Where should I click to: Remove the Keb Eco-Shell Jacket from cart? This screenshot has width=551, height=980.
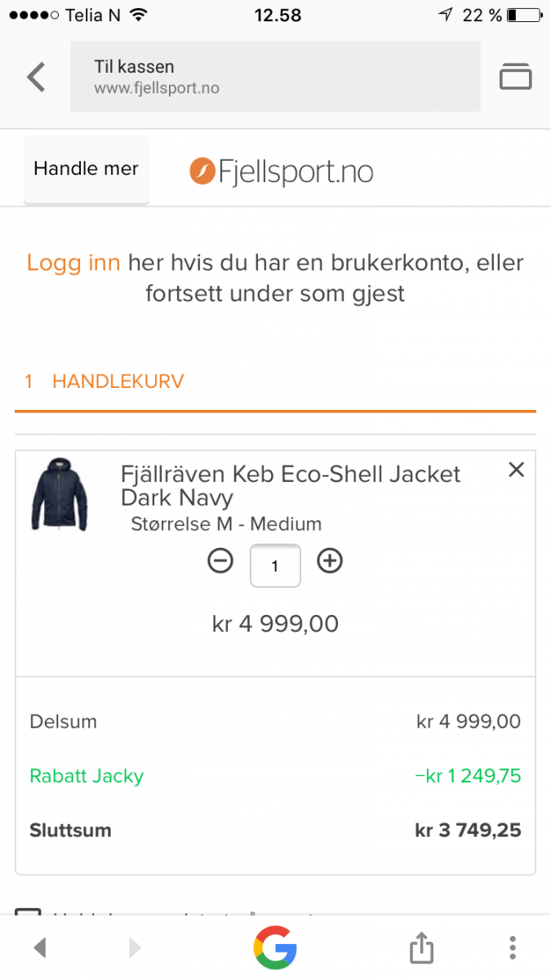click(x=516, y=470)
